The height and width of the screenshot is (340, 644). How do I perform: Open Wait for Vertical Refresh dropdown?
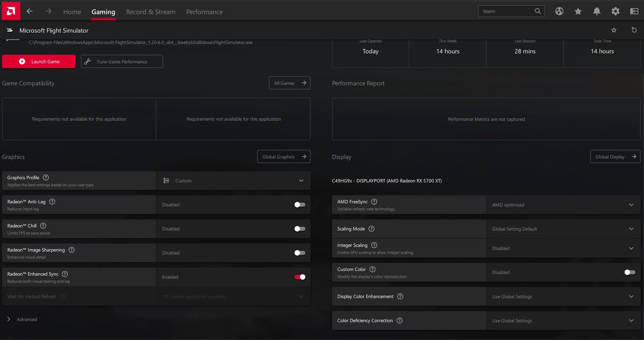point(233,296)
